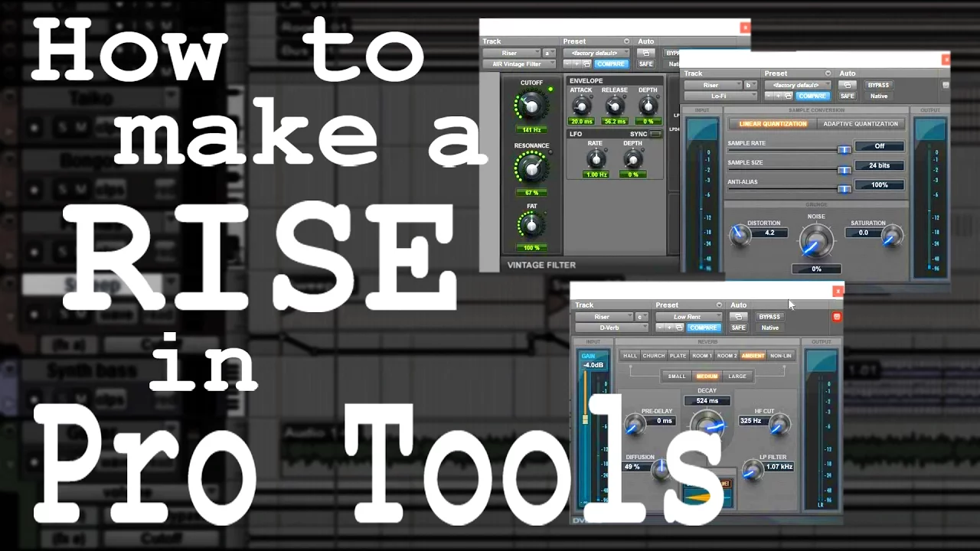This screenshot has width=980, height=551.
Task: Enable ADAPTIVE QUANTIZATION mode
Action: tap(860, 124)
